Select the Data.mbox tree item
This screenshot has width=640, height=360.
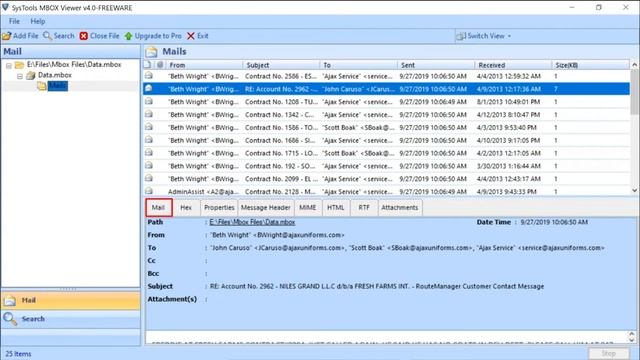(55, 75)
